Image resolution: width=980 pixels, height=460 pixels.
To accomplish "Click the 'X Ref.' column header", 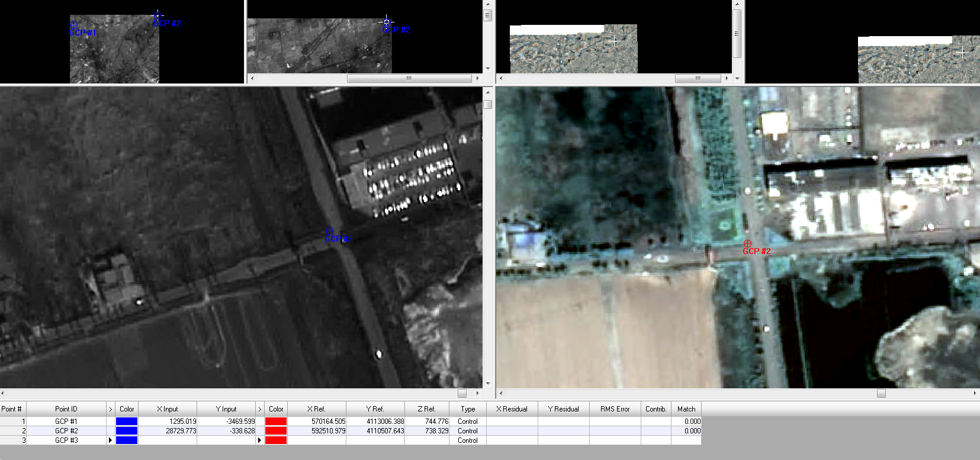I will click(316, 409).
